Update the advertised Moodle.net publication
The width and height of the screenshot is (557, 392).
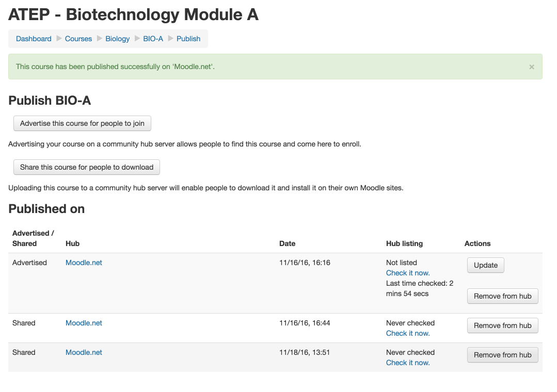[486, 265]
